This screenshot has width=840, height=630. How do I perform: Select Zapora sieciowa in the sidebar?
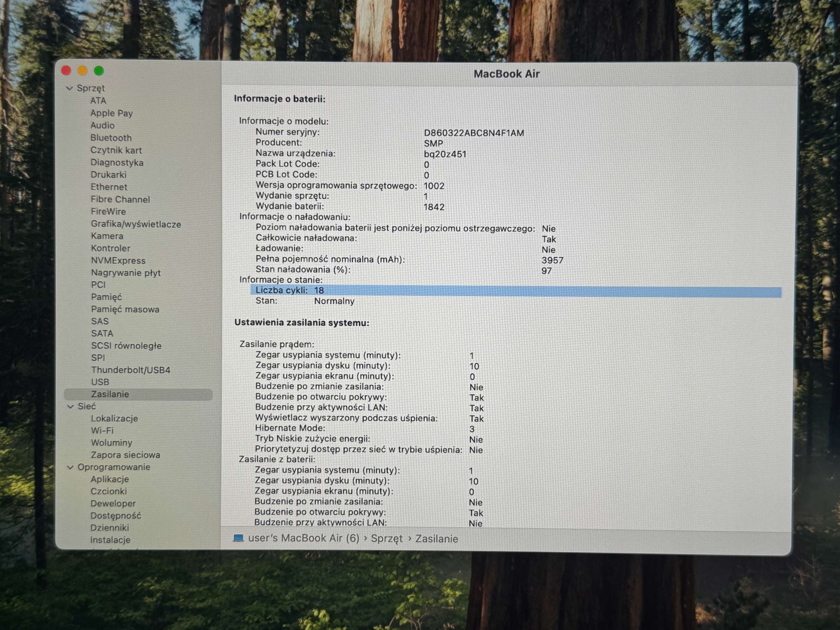click(x=126, y=455)
